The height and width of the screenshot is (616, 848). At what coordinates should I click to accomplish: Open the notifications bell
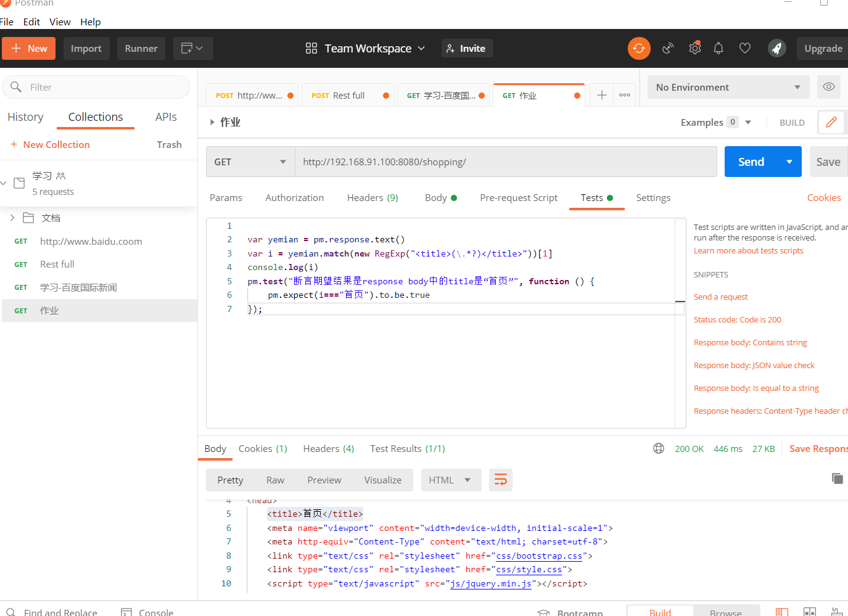tap(718, 48)
